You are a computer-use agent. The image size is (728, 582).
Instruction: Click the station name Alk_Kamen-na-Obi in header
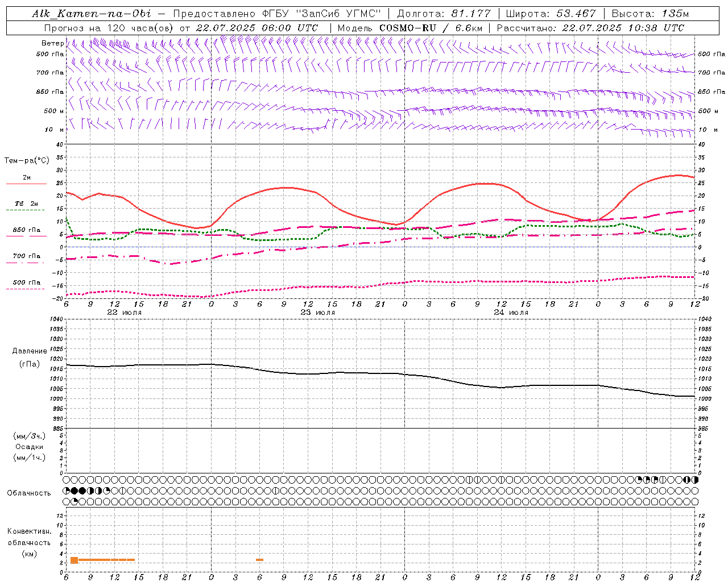92,14
